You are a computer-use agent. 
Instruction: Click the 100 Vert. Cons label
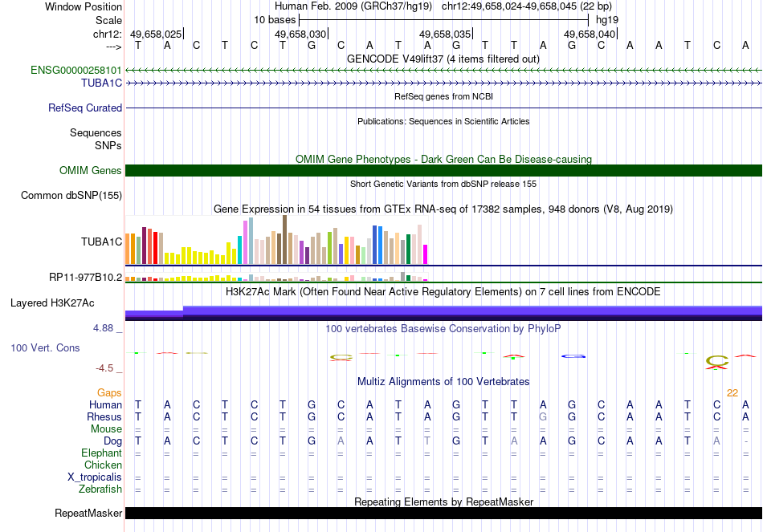pyautogui.click(x=45, y=347)
